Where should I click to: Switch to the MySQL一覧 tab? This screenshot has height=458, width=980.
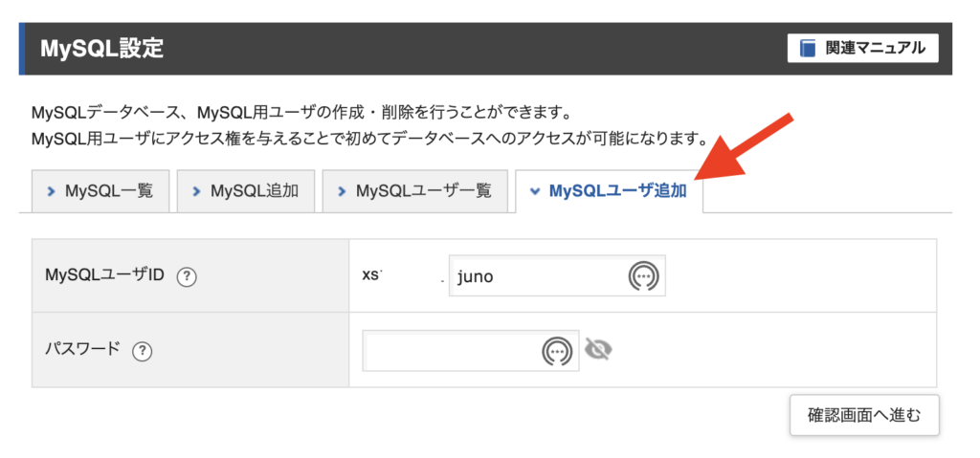pyautogui.click(x=100, y=191)
